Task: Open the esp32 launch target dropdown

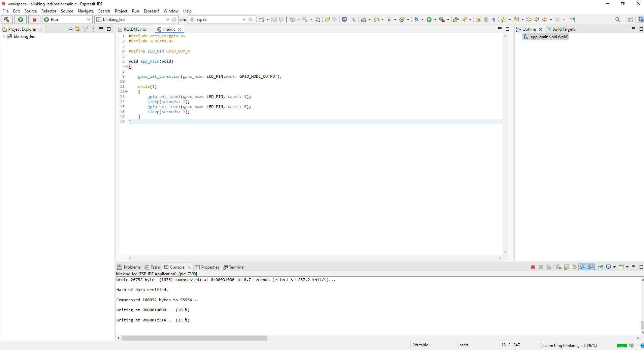Action: click(244, 20)
